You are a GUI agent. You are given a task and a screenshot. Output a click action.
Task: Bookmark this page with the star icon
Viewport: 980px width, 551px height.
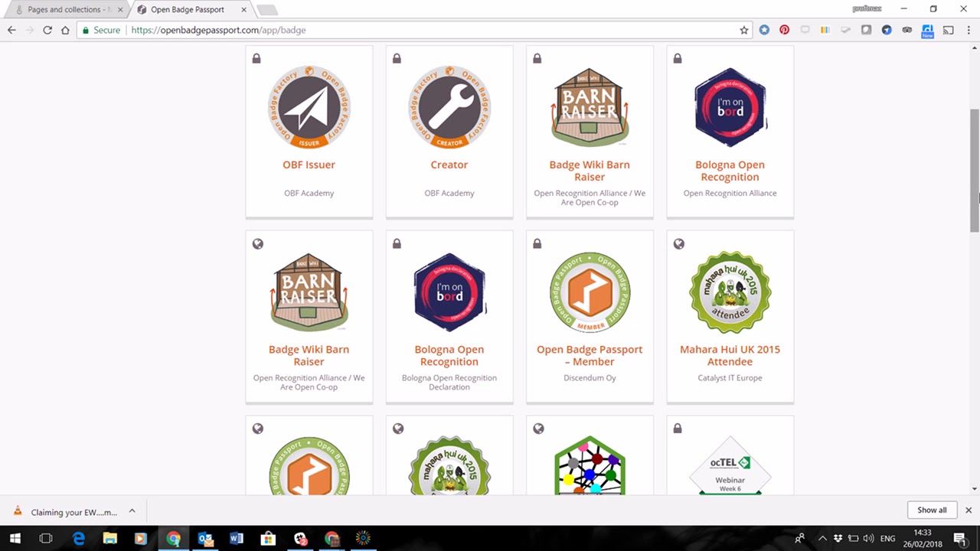[743, 30]
